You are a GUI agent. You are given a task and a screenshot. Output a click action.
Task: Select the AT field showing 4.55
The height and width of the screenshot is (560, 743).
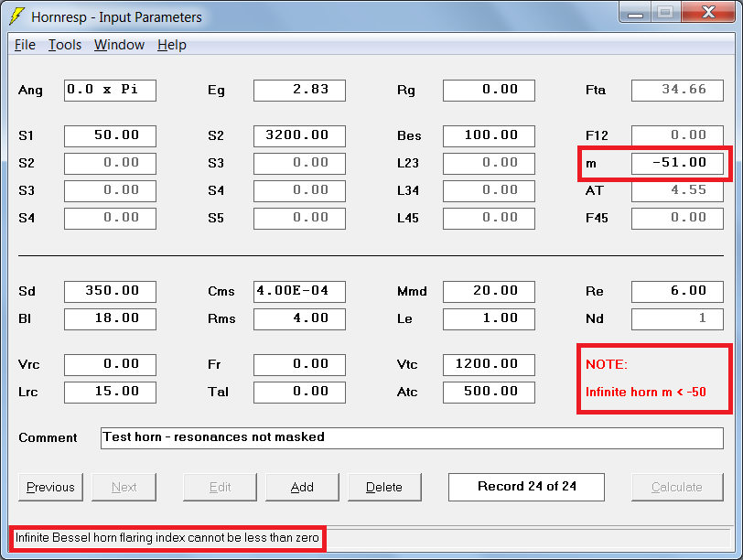[x=677, y=191]
